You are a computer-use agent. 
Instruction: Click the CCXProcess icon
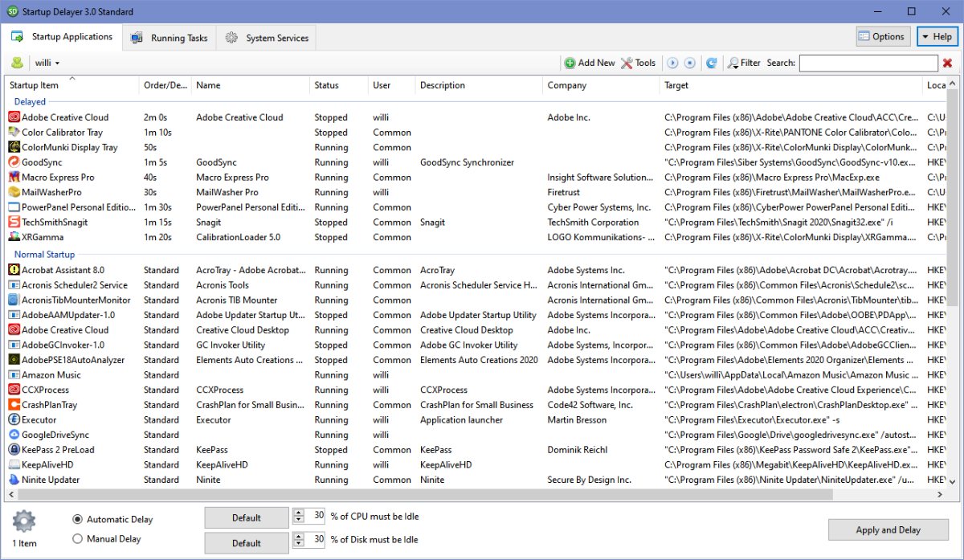(x=14, y=390)
